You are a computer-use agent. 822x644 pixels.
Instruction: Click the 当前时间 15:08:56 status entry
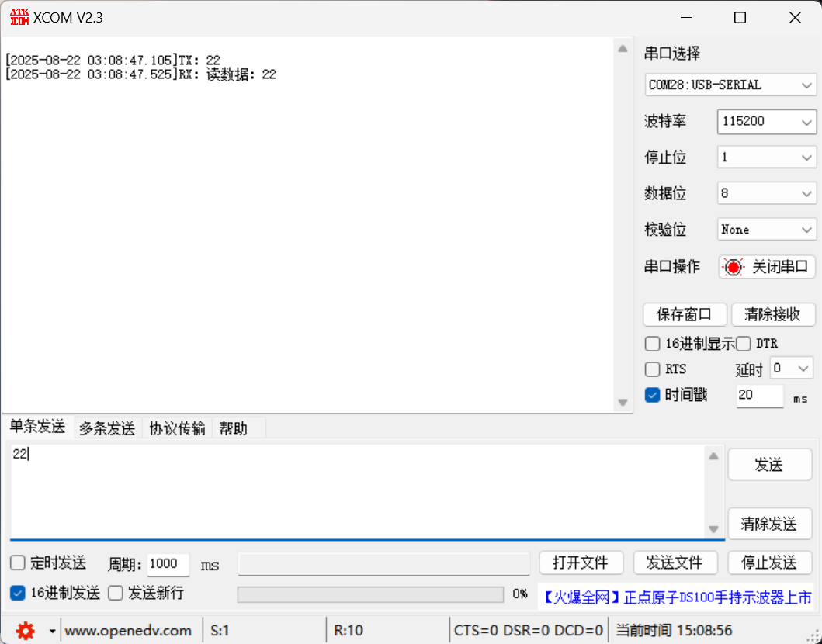point(674,630)
